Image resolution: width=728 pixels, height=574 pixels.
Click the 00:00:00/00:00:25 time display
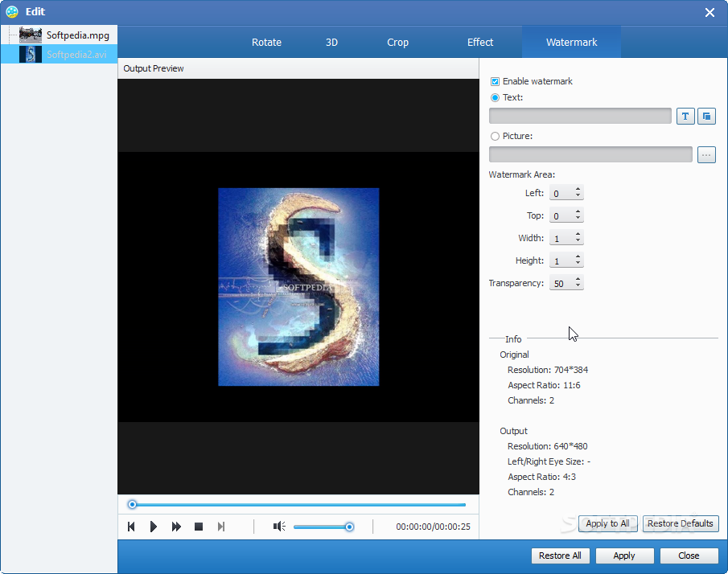click(x=433, y=527)
